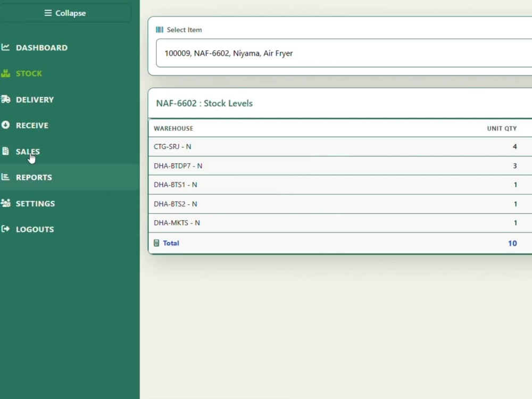This screenshot has width=532, height=399.
Task: Open the DASHBOARD menu item
Action: pos(41,47)
